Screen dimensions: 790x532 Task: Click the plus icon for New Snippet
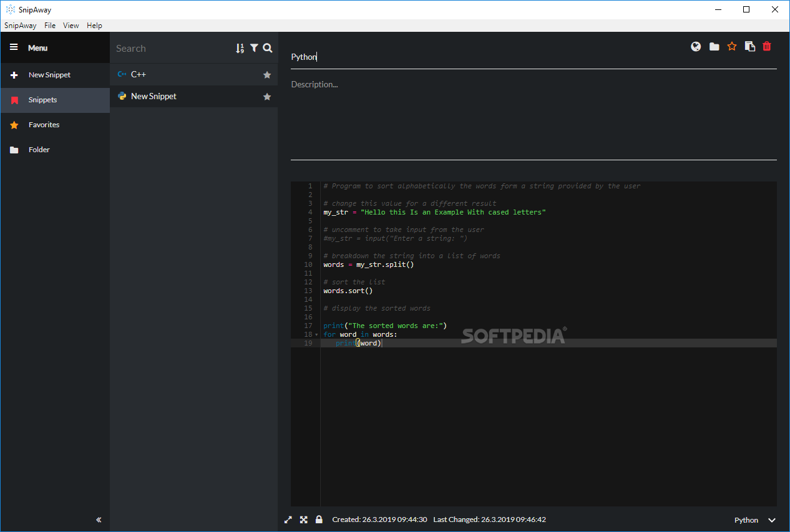pos(14,75)
